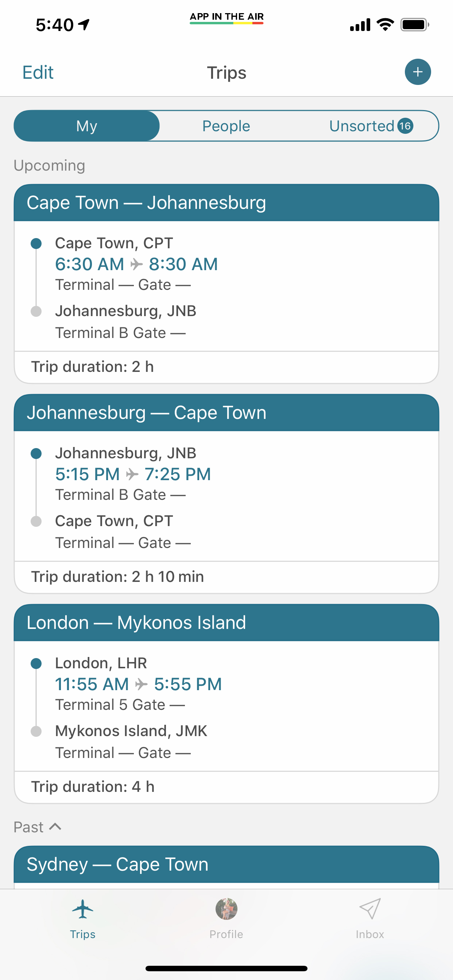Viewport: 453px width, 980px height.
Task: Collapse the Past trips section chevron
Action: pyautogui.click(x=55, y=827)
